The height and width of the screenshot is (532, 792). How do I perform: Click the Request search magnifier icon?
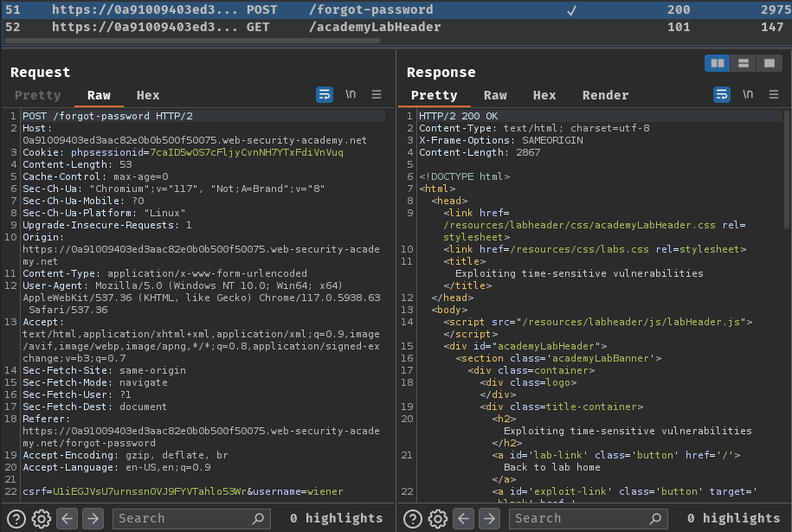coord(258,518)
